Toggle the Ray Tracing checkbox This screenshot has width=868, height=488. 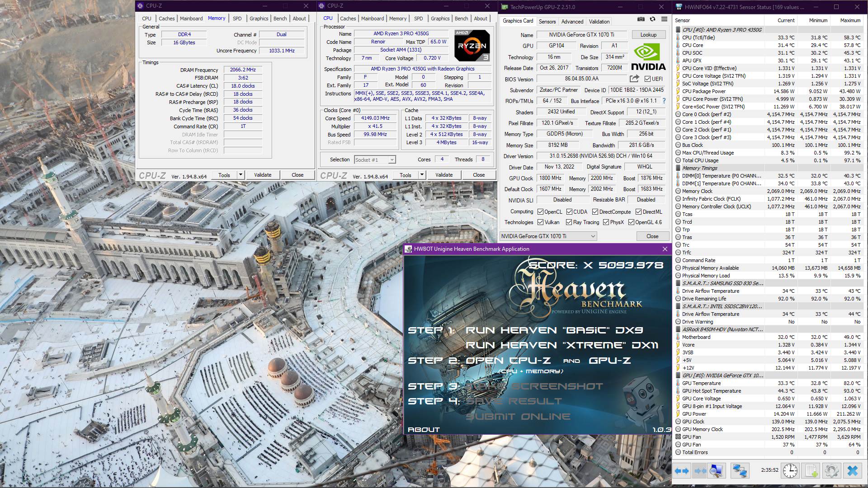pyautogui.click(x=569, y=222)
